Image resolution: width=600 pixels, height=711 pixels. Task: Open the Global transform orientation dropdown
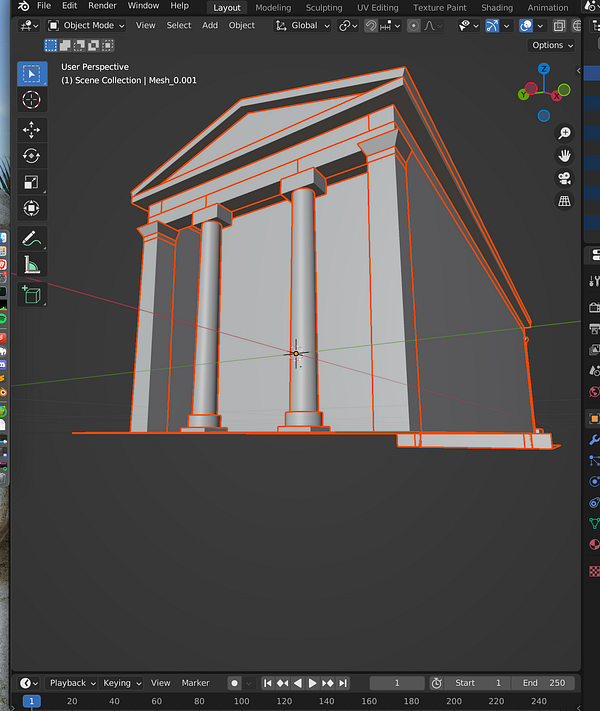(x=303, y=26)
